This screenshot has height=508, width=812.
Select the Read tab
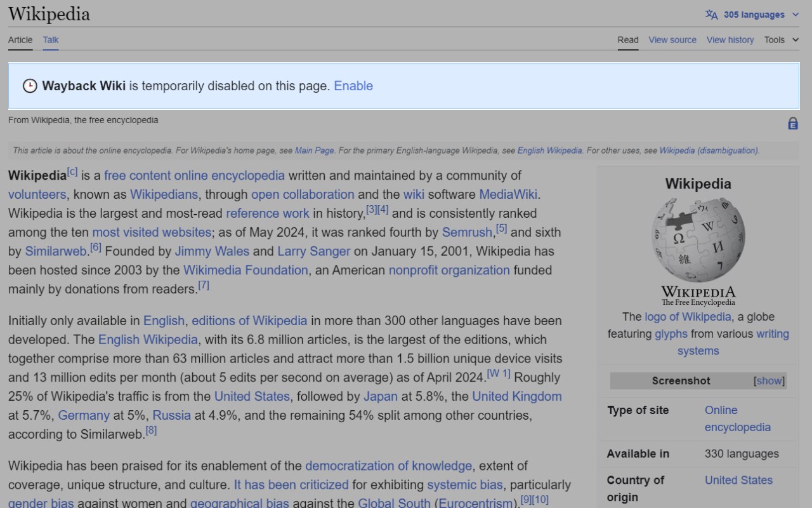628,40
